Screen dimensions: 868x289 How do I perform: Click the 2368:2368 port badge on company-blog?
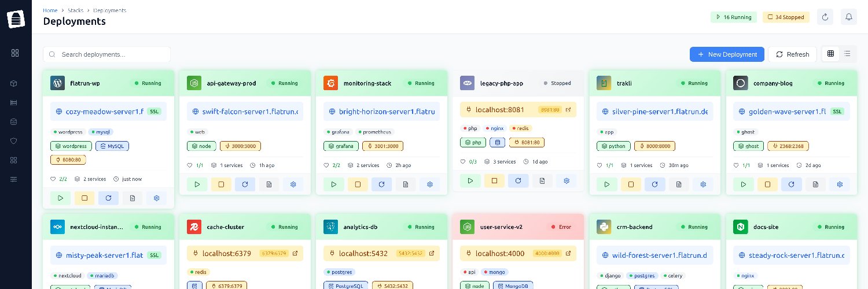(788, 146)
